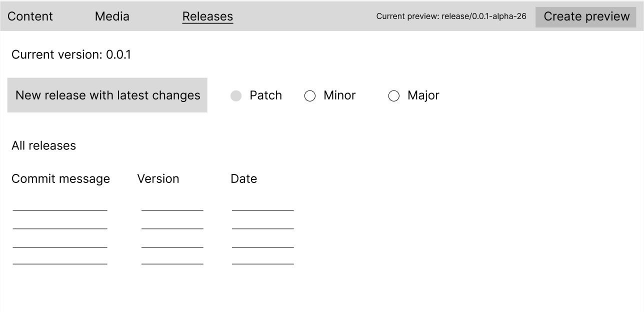Click the Version column header
Screen dimensions: 644x312
pyautogui.click(x=158, y=178)
